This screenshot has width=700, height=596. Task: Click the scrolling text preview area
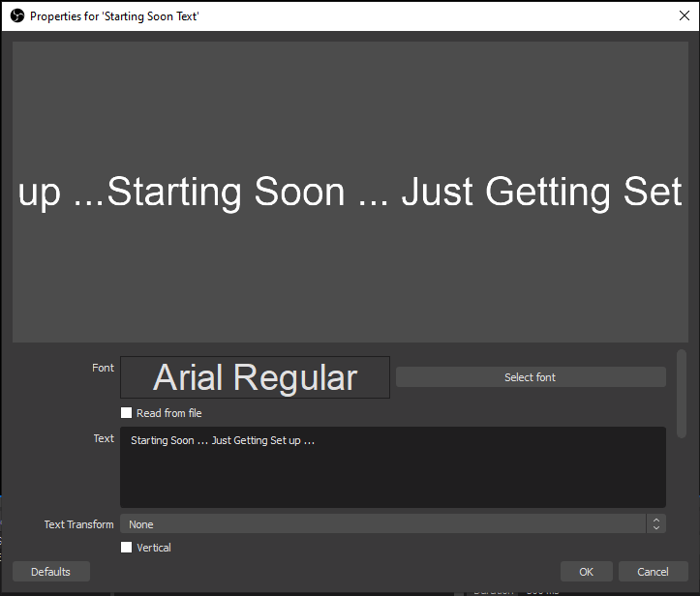[x=350, y=192]
